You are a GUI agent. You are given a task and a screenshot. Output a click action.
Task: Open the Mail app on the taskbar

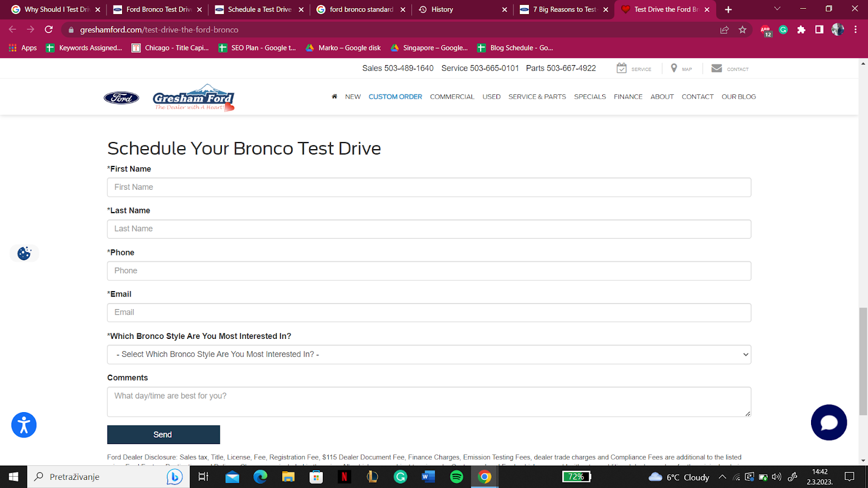(x=232, y=477)
